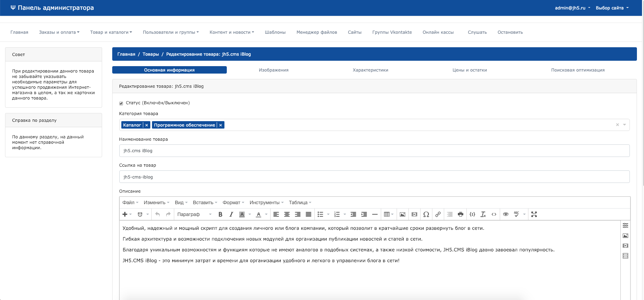Open fullscreen mode of the editor

[x=534, y=214]
